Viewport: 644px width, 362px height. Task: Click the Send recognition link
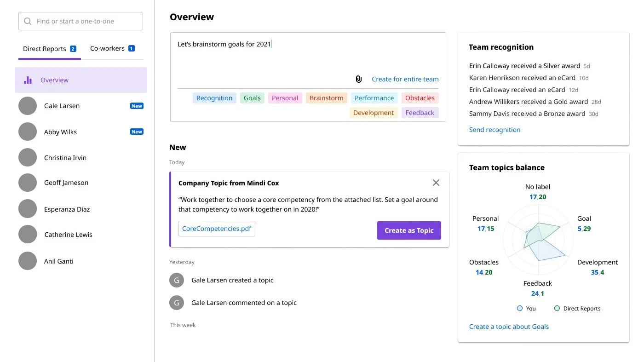pyautogui.click(x=495, y=130)
